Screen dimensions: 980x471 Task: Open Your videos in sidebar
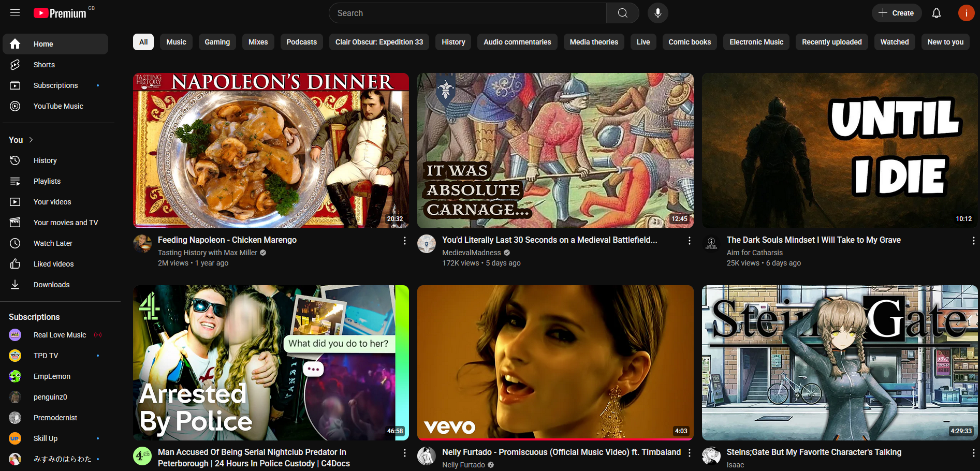click(x=55, y=202)
